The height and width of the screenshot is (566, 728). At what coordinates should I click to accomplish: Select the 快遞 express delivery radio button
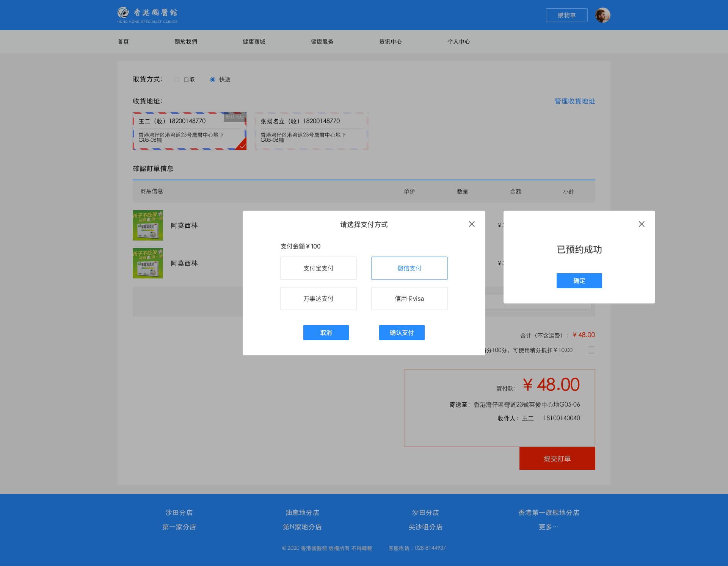click(213, 80)
